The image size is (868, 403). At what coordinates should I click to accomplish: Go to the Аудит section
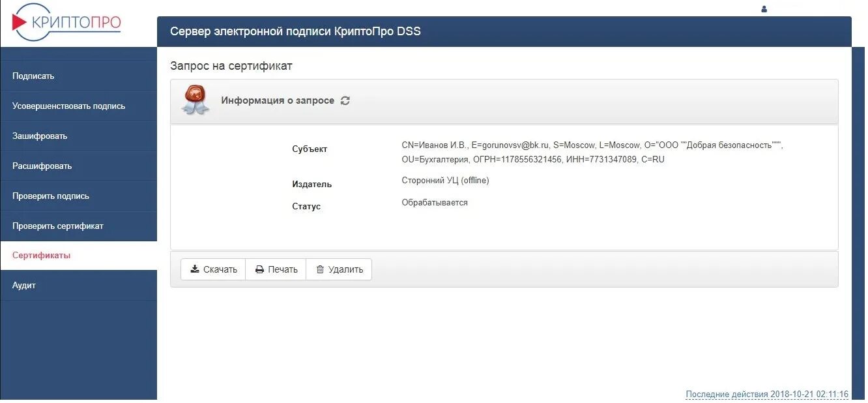78,286
